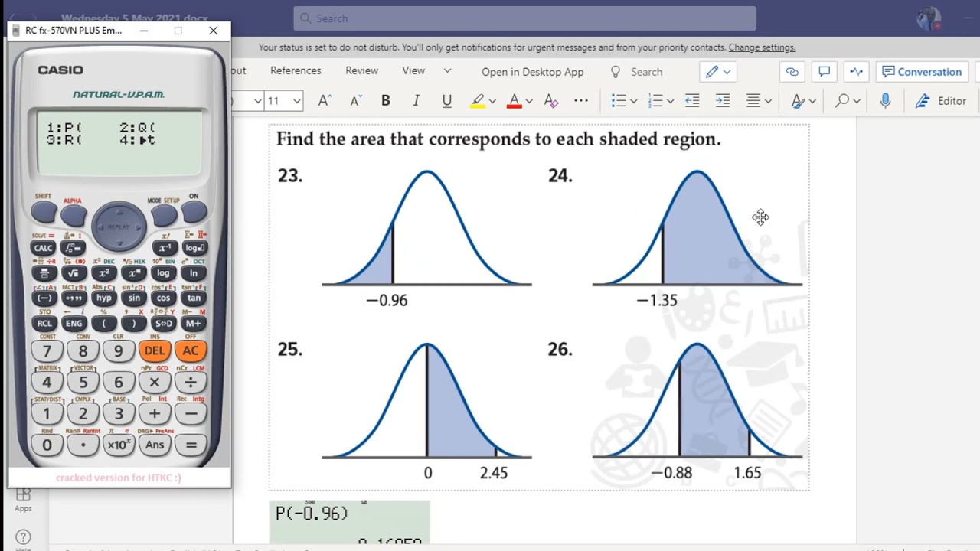Increase paragraph indent
Viewport: 980px width, 551px height.
coord(723,101)
